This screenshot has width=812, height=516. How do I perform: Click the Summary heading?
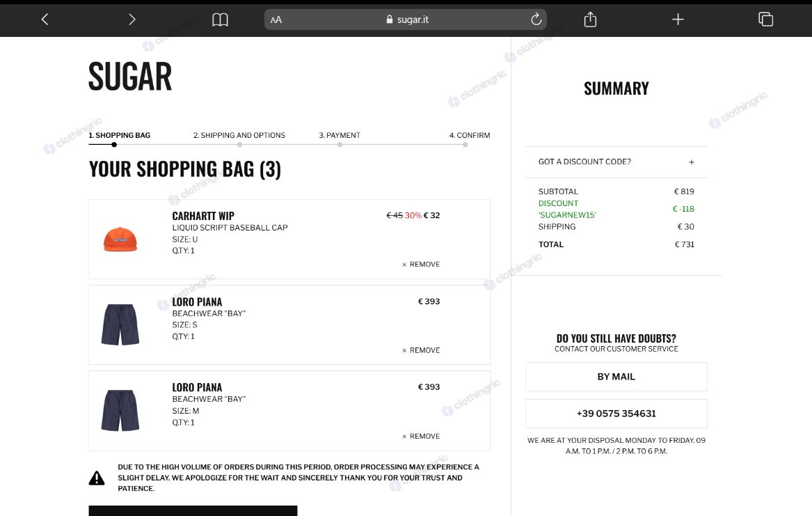(616, 88)
